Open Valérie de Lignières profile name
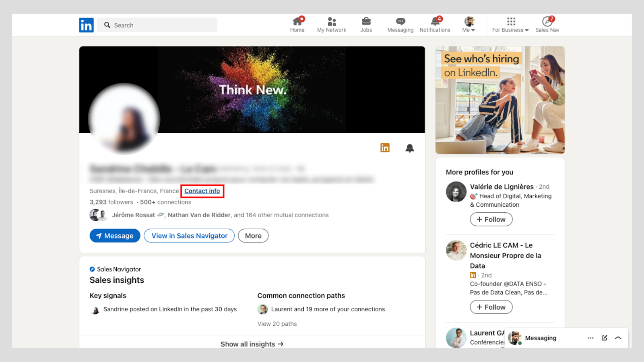This screenshot has width=644, height=362. (502, 187)
